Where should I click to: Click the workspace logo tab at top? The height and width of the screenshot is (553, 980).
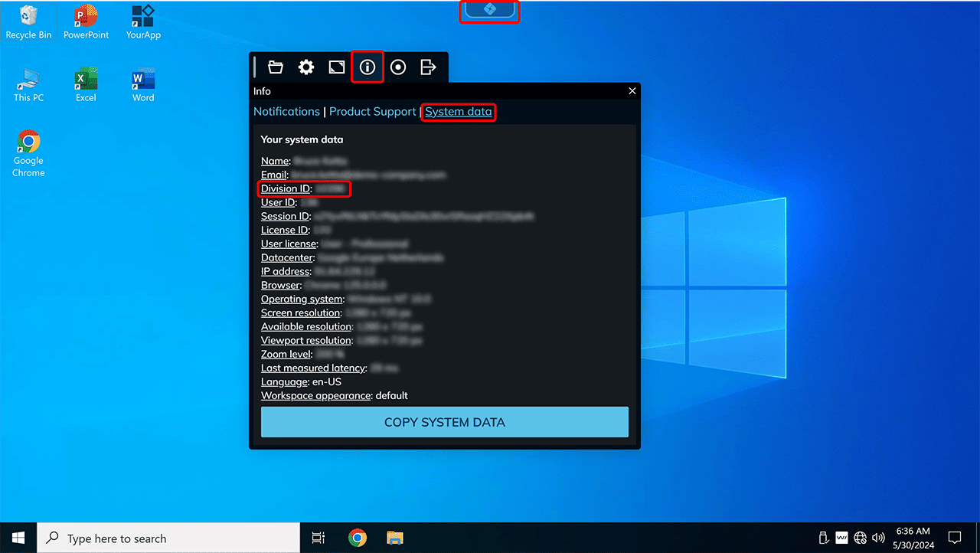[x=489, y=10]
